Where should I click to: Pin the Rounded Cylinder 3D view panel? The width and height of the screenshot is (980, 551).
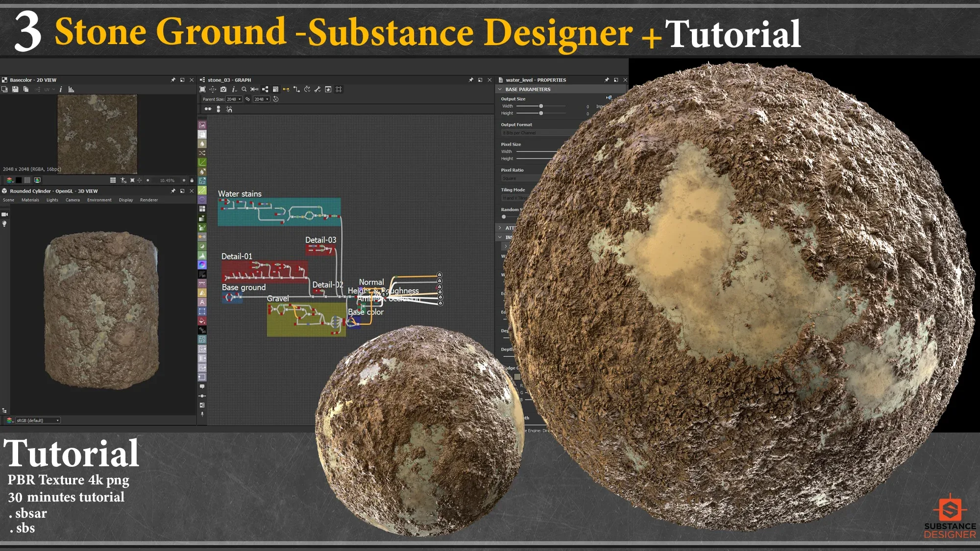173,191
